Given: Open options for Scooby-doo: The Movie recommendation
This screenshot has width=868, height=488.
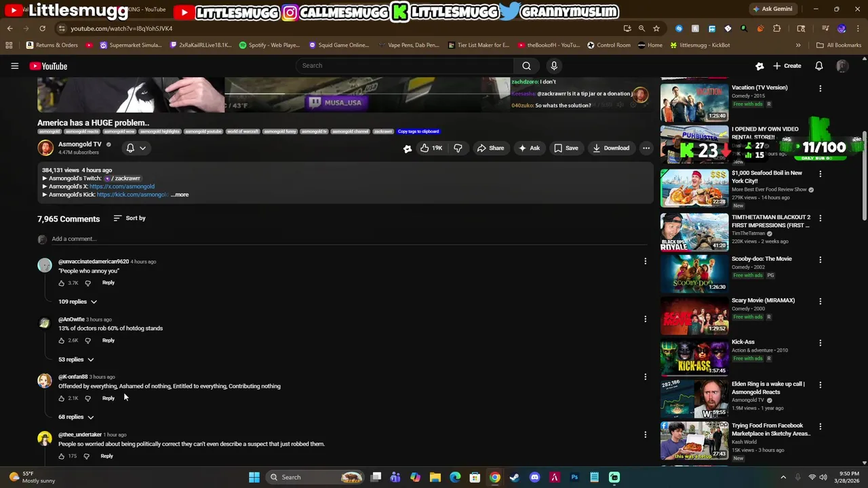Looking at the screenshot, I should coord(820,260).
